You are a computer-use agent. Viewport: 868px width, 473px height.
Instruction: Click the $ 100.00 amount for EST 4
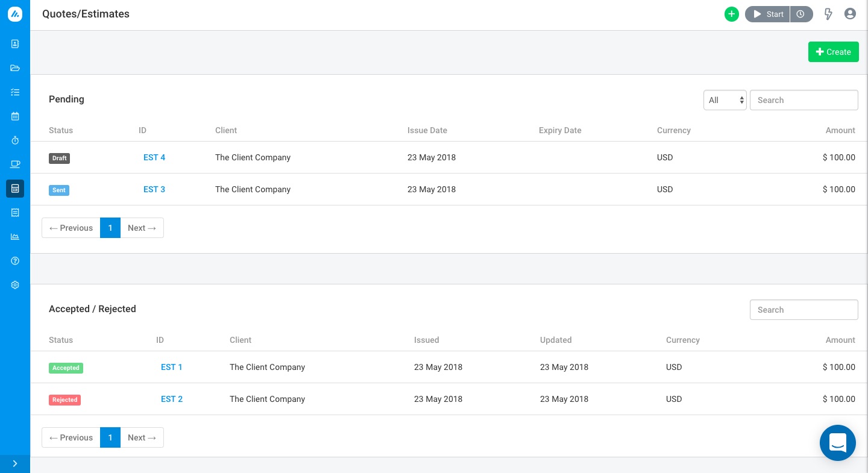pyautogui.click(x=839, y=157)
